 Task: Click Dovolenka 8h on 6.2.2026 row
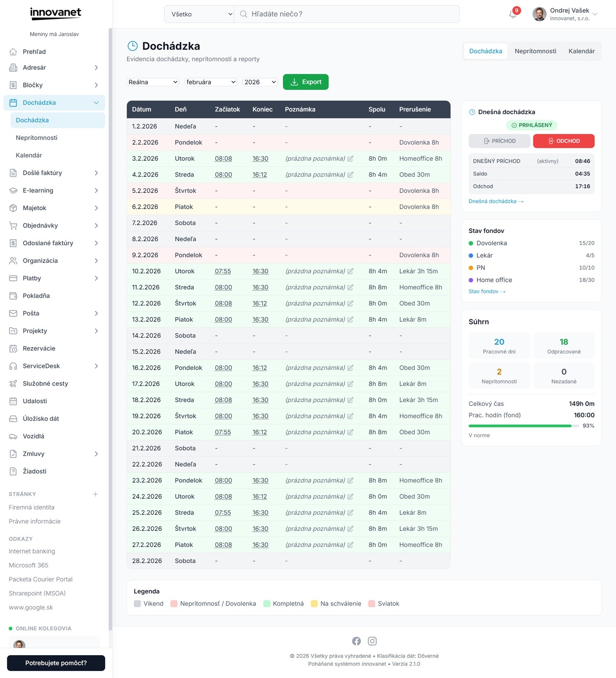pyautogui.click(x=419, y=207)
